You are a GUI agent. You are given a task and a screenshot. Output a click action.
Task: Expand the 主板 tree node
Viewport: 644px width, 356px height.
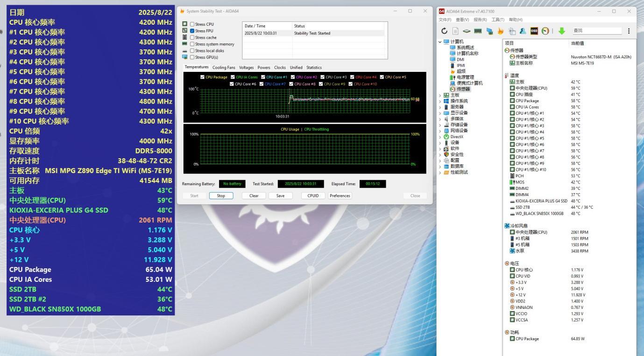pos(439,95)
